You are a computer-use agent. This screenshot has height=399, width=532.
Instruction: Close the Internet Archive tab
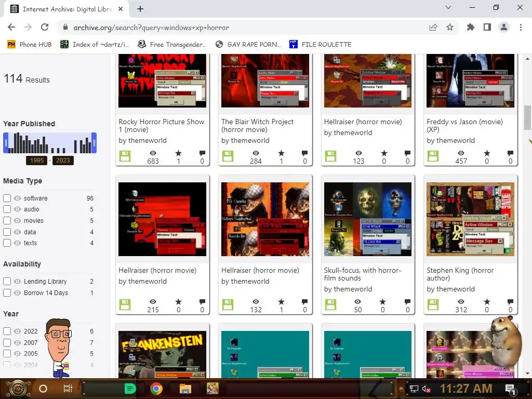(121, 9)
